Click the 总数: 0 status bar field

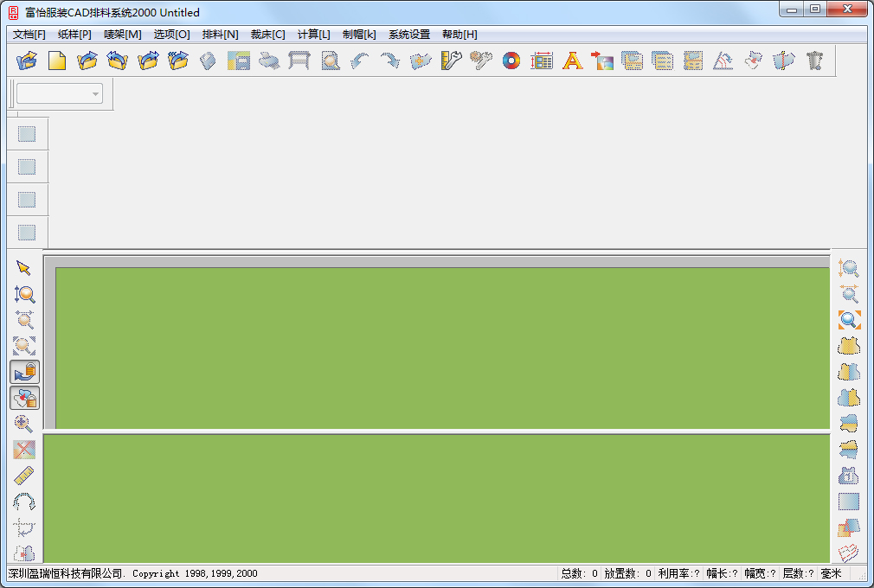tap(579, 573)
